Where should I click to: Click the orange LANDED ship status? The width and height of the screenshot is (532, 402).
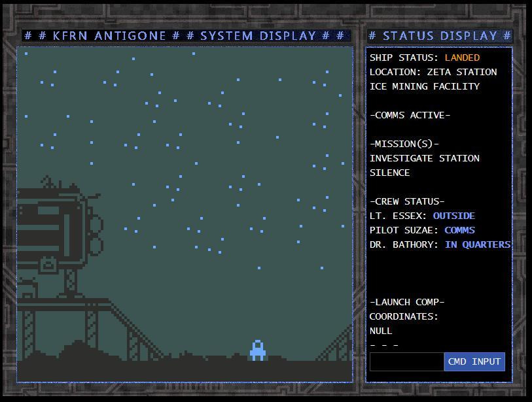tap(462, 58)
